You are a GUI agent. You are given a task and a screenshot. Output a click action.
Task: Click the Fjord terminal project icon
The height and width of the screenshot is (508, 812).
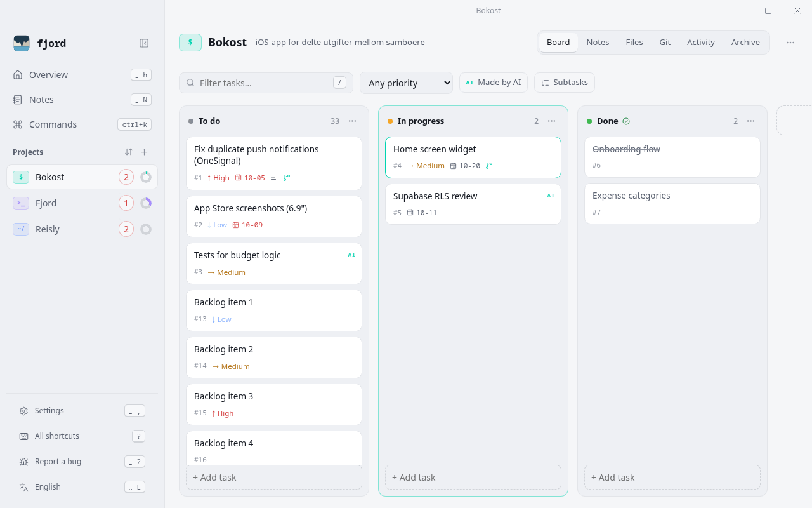point(21,203)
